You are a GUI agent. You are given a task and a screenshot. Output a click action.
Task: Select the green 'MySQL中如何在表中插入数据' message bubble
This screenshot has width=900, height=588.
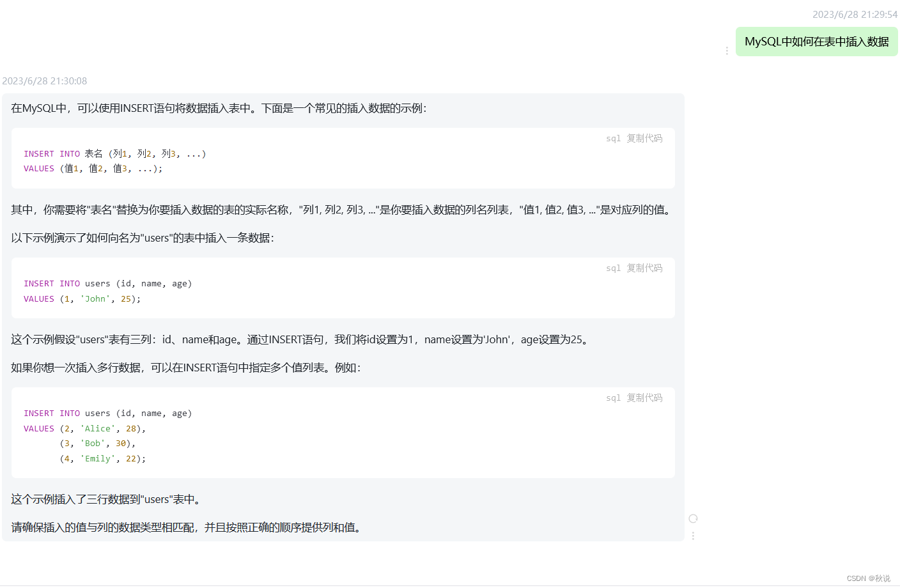816,41
